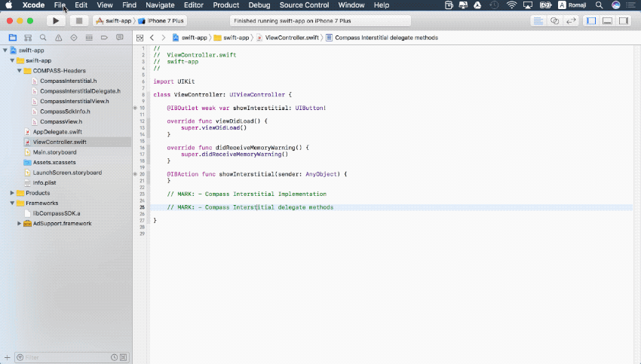This screenshot has height=364, width=641.
Task: Select libCompassSDK.a
Action: click(57, 213)
